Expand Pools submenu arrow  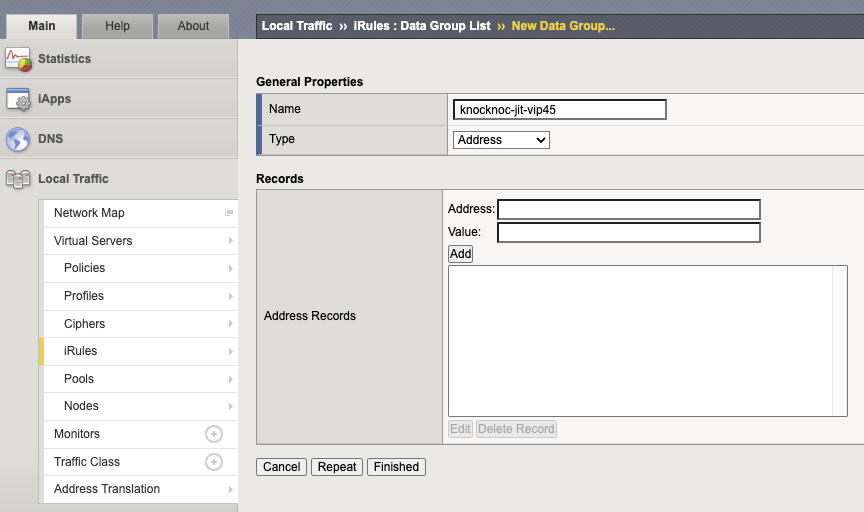click(230, 379)
